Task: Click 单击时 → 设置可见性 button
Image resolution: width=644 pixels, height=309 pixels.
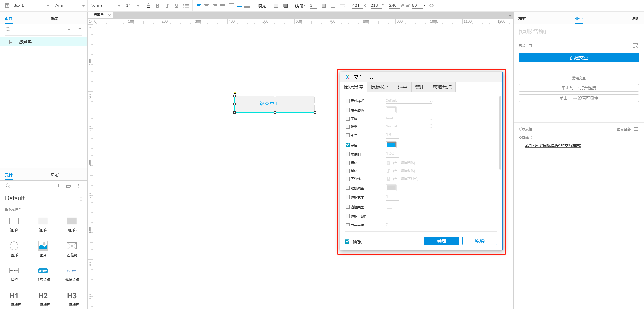Action: point(579,98)
